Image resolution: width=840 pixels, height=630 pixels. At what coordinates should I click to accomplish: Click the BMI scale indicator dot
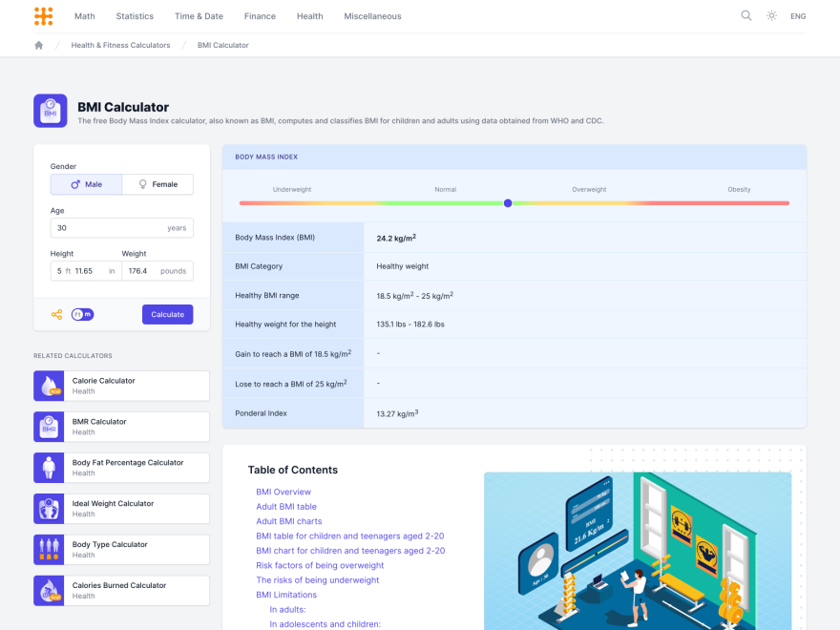pos(508,203)
